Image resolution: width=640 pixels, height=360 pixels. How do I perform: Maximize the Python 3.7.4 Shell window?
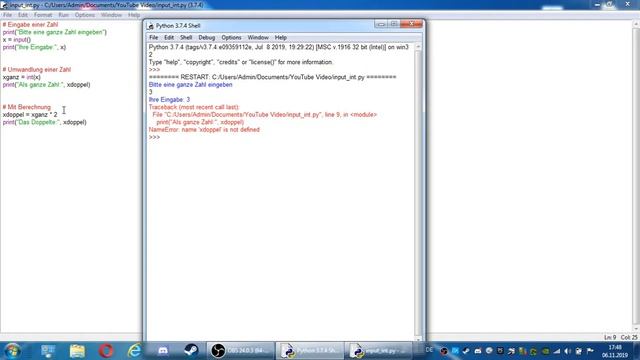click(x=393, y=24)
